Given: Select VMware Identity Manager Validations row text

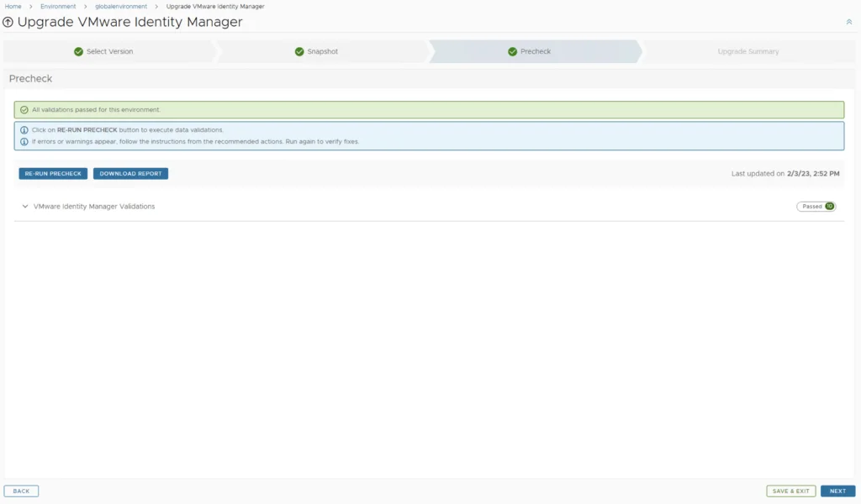Looking at the screenshot, I should click(x=94, y=206).
